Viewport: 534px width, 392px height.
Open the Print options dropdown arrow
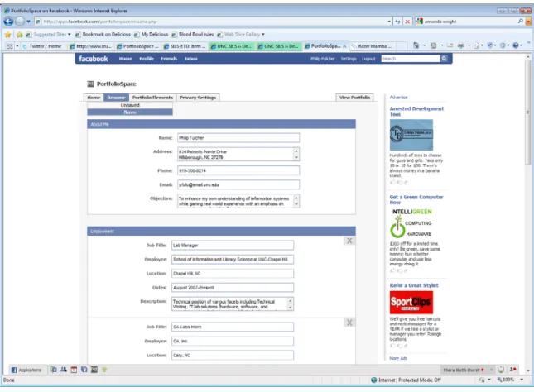click(469, 45)
